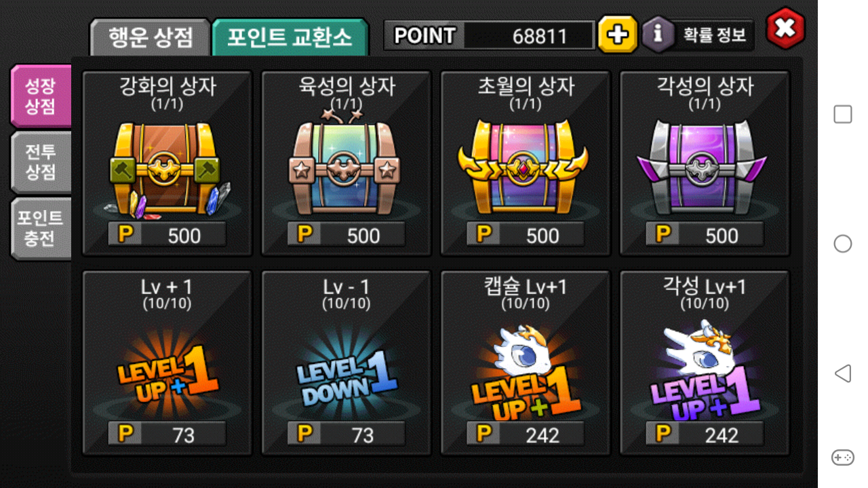Tap the Android home circle button

coord(843,244)
